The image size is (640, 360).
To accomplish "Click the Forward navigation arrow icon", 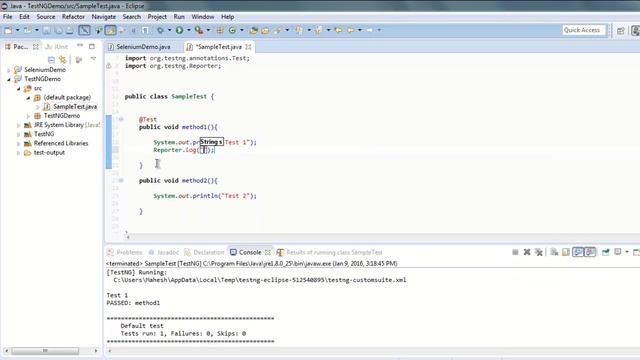I will tap(369, 30).
